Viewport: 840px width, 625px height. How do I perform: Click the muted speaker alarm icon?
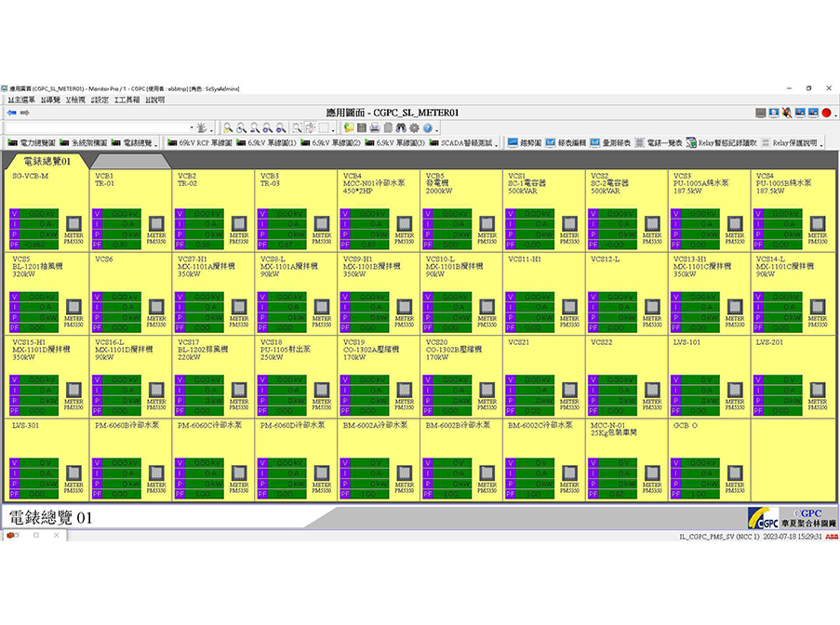click(787, 113)
